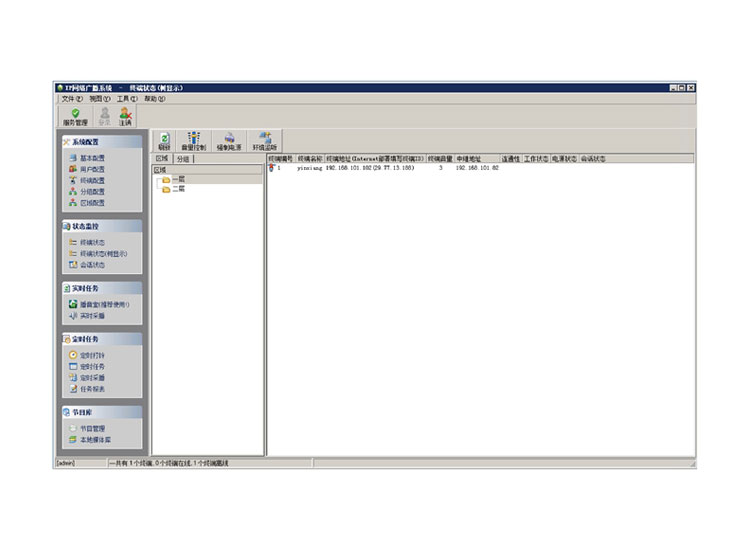Open the 工具 menu
The height and width of the screenshot is (550, 750).
point(126,99)
